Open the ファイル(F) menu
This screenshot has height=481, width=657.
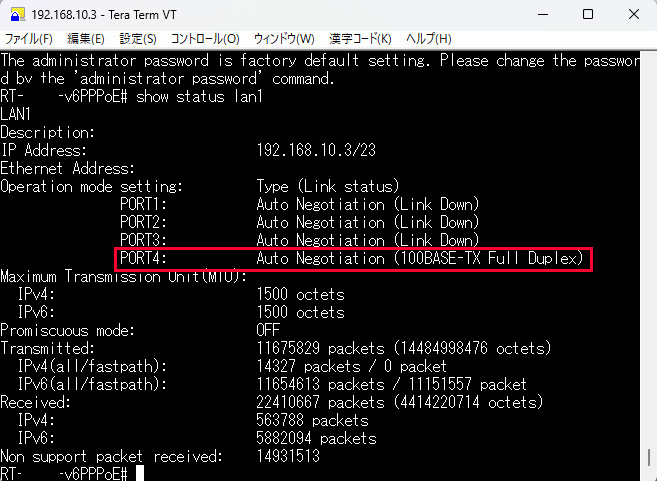pyautogui.click(x=28, y=39)
